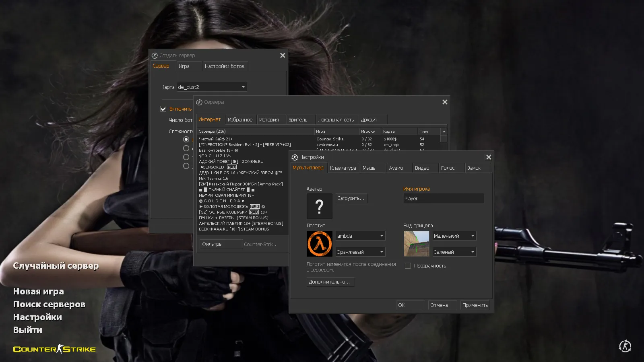The width and height of the screenshot is (644, 362).
Task: Click the crosshair preview image
Action: pos(417,244)
